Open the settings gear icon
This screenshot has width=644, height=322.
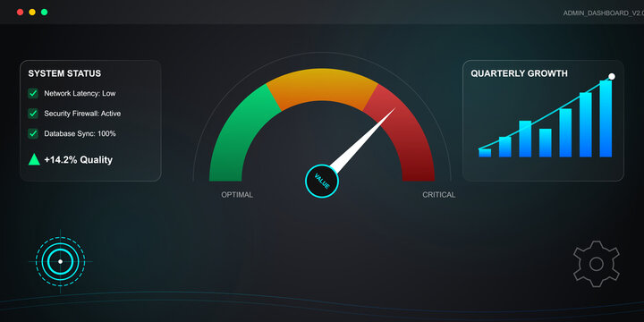pos(597,264)
